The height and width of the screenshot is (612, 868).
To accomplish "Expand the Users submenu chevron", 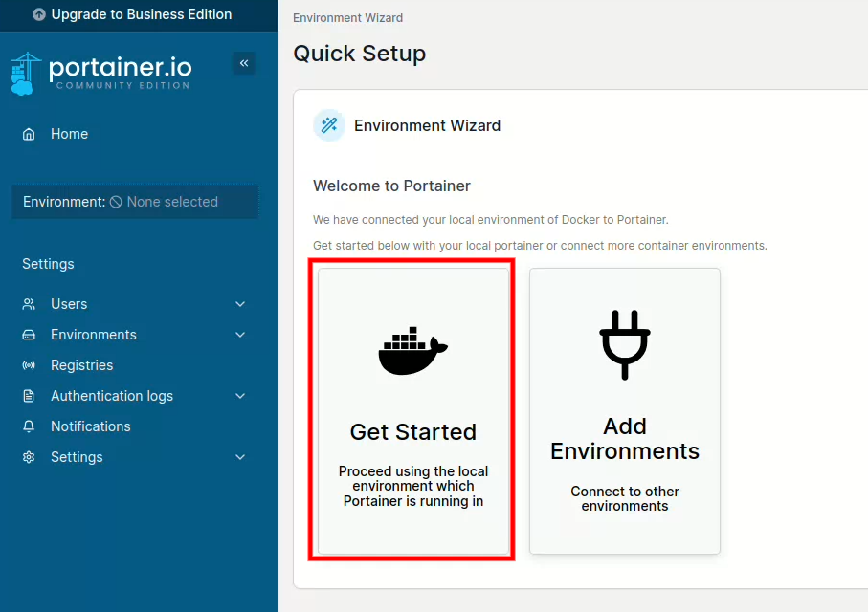I will pyautogui.click(x=240, y=304).
